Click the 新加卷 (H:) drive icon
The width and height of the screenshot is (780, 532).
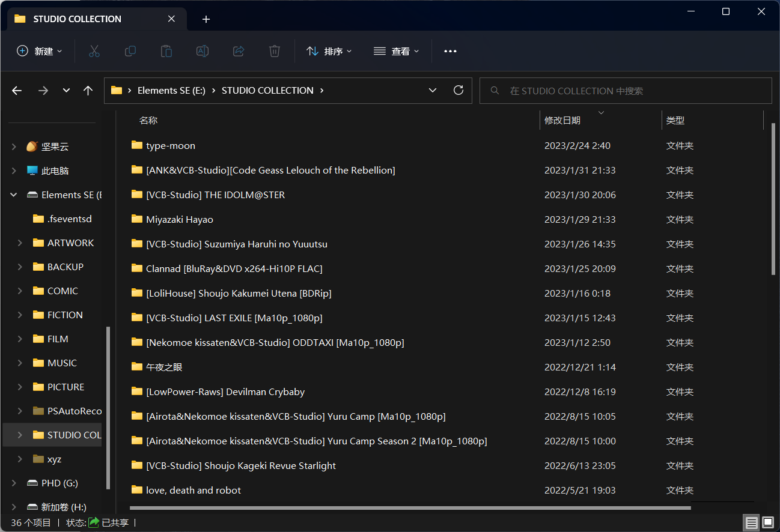point(32,507)
